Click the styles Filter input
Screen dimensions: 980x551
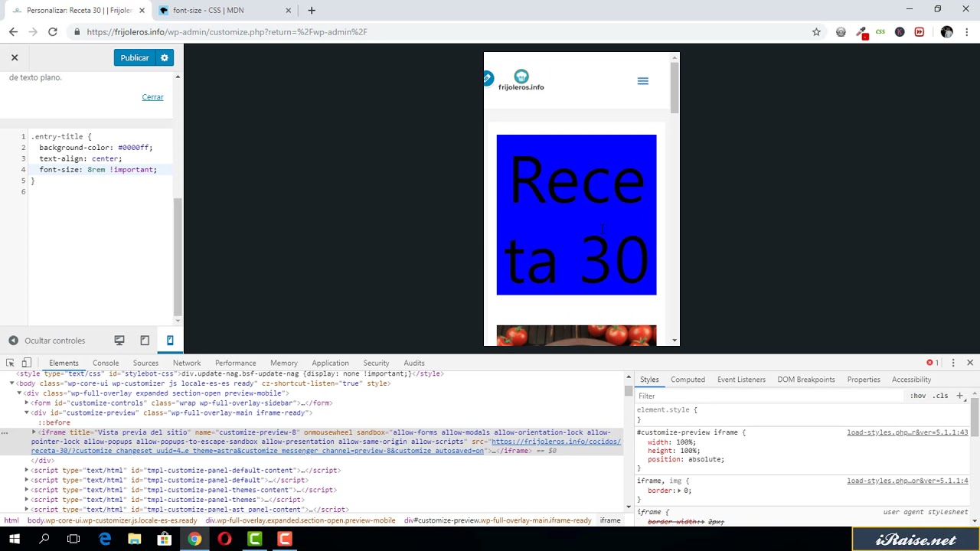(769, 396)
